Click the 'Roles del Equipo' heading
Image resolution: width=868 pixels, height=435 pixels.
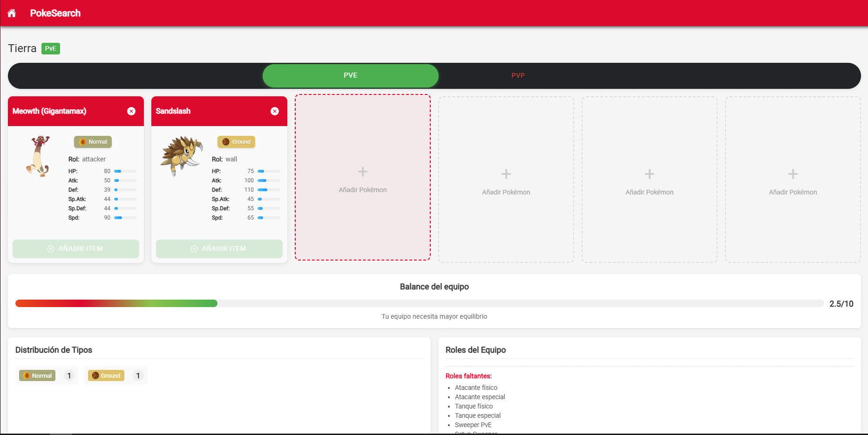point(475,350)
